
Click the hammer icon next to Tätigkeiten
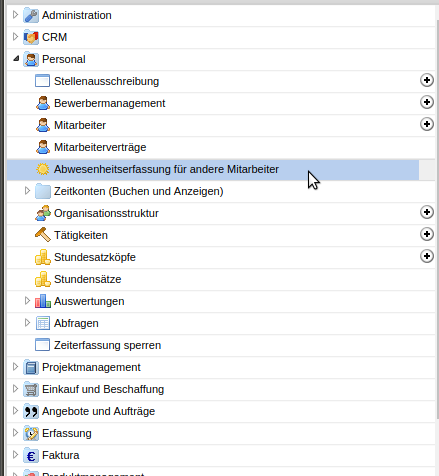43,235
